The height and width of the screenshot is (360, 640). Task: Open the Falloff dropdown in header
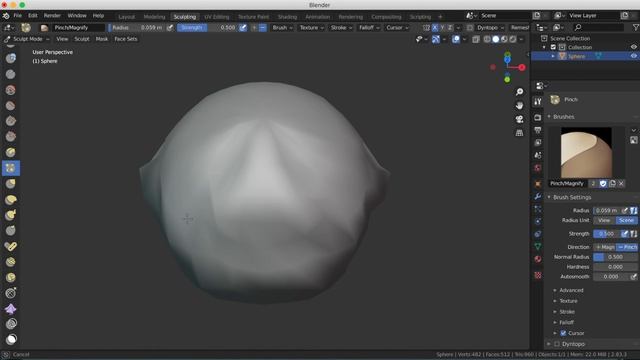[369, 28]
